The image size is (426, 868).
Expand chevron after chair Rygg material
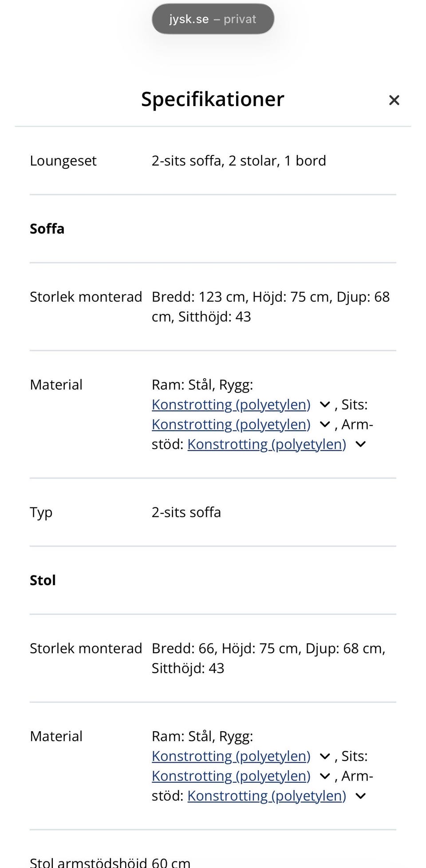click(x=325, y=757)
